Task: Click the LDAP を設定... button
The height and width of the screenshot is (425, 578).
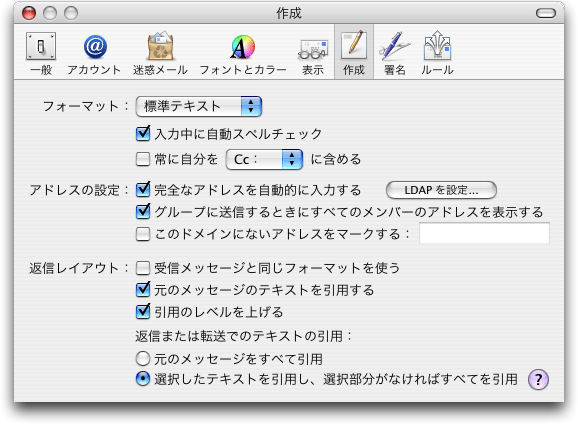Action: (x=441, y=190)
